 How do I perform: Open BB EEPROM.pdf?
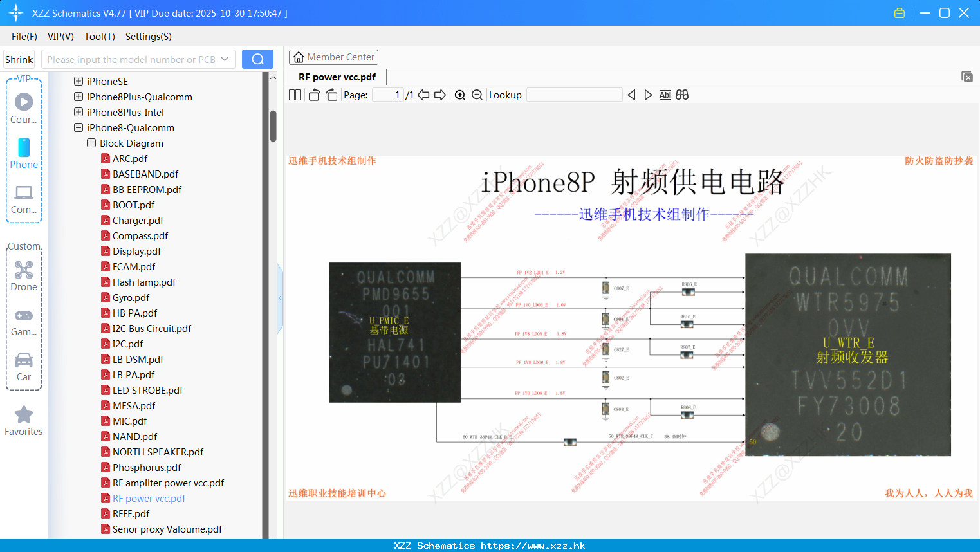pyautogui.click(x=147, y=189)
